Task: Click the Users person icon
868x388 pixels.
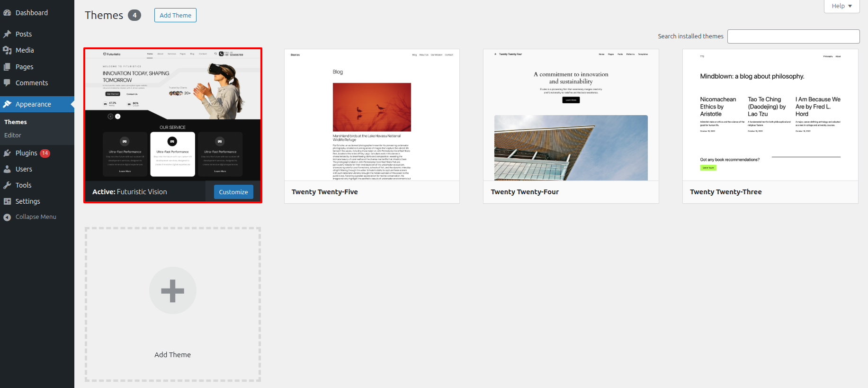Action: pos(7,169)
